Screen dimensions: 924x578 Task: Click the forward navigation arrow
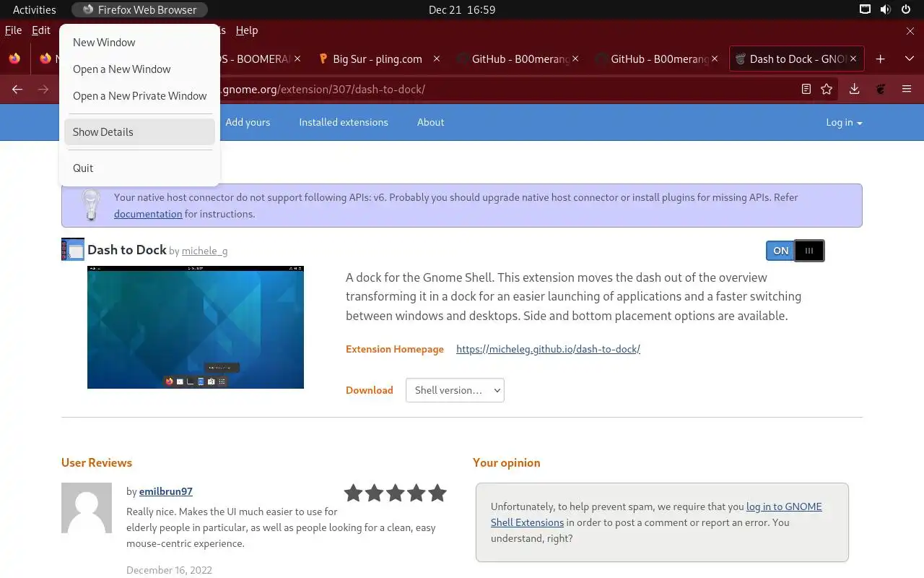pyautogui.click(x=43, y=89)
